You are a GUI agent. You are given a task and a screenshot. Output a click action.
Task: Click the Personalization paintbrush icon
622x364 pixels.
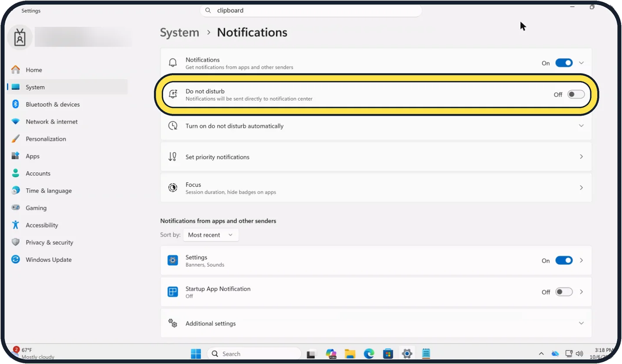tap(16, 139)
